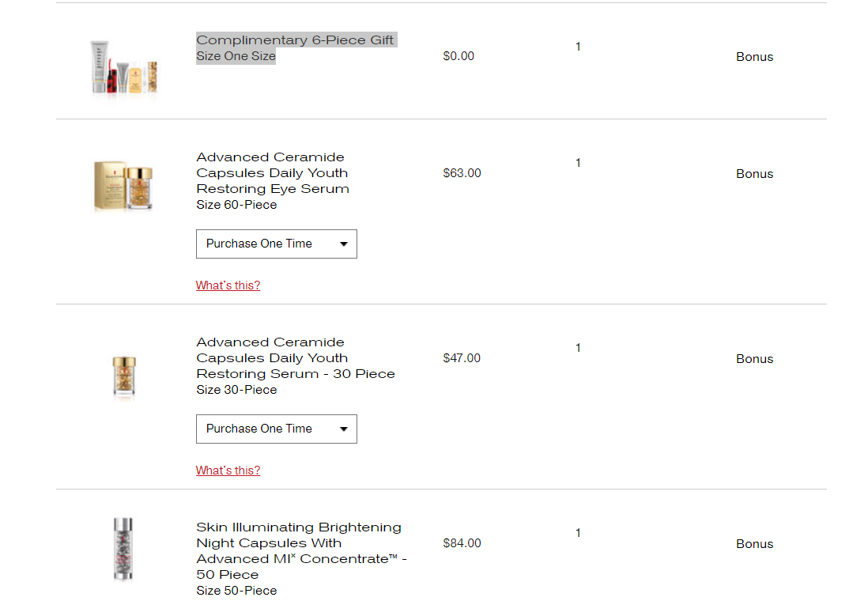Click the dropdown arrow under Restoring Serum 30 Piece
The width and height of the screenshot is (868, 601).
(344, 429)
